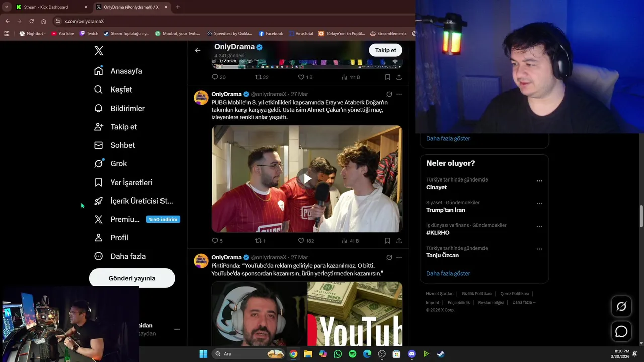Open Sohbet messages
The width and height of the screenshot is (644, 362).
pos(115,145)
